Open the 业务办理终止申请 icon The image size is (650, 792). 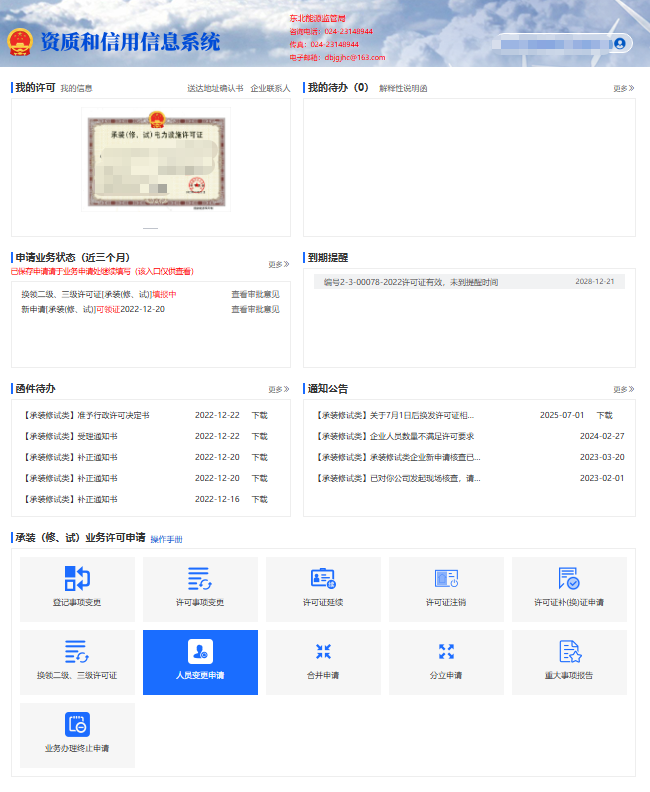pos(77,725)
